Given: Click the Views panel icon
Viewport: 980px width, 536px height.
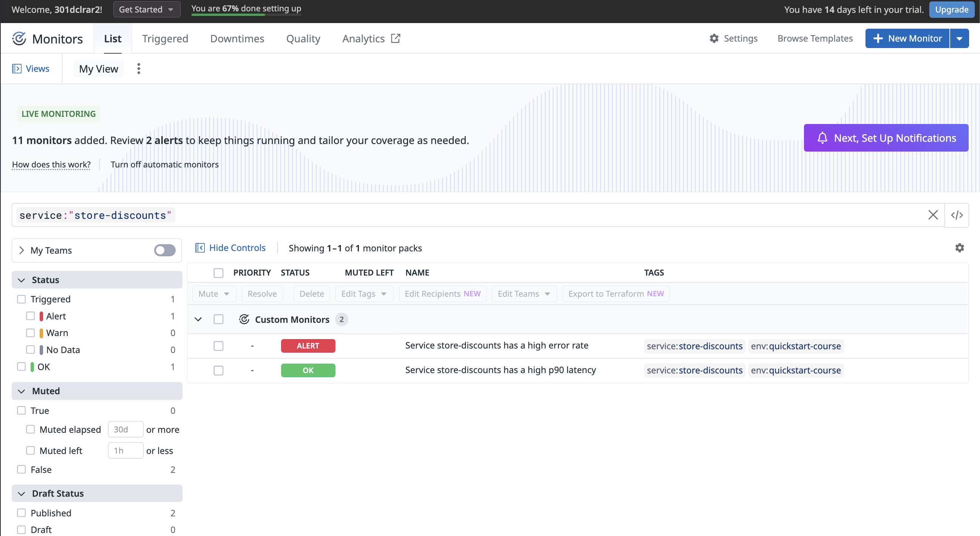Looking at the screenshot, I should (17, 68).
